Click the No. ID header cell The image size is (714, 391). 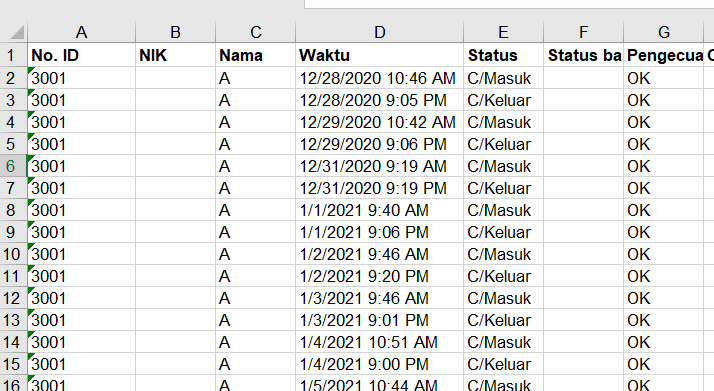pyautogui.click(x=82, y=56)
